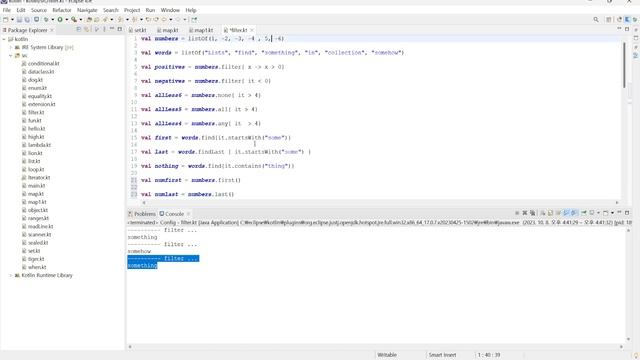This screenshot has height=360, width=640.
Task: Click the Remove Launch console icon
Action: (x=525, y=213)
